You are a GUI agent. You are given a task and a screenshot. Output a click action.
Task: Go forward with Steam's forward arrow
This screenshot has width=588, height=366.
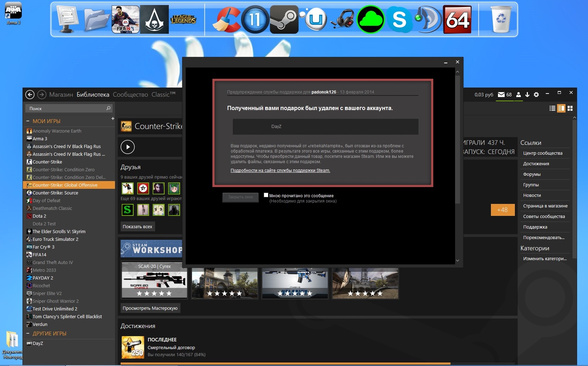point(41,95)
